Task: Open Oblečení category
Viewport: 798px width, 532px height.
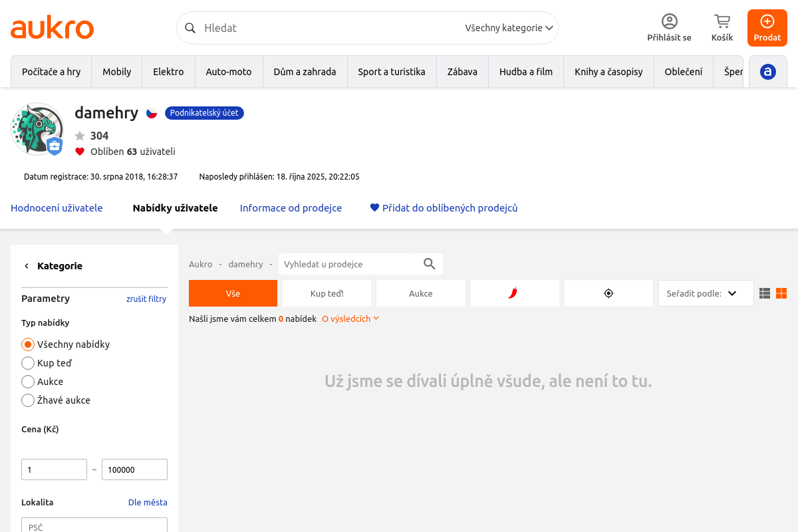Action: pyautogui.click(x=684, y=72)
